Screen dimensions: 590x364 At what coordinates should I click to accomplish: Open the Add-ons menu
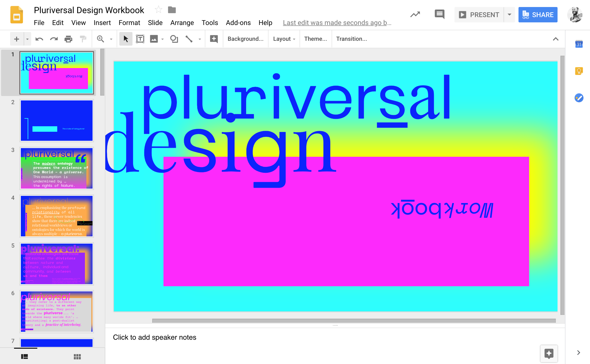(238, 23)
